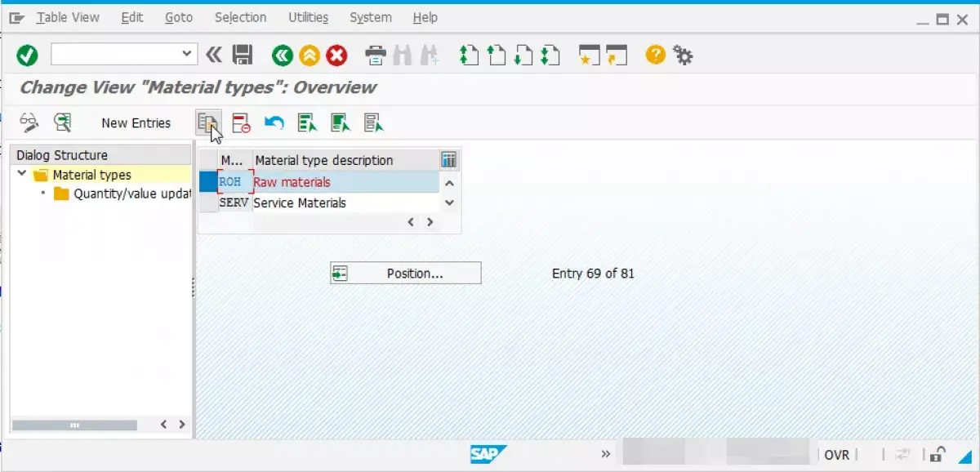The width and height of the screenshot is (980, 472).
Task: Toggle the row selector for ROH
Action: click(x=208, y=181)
